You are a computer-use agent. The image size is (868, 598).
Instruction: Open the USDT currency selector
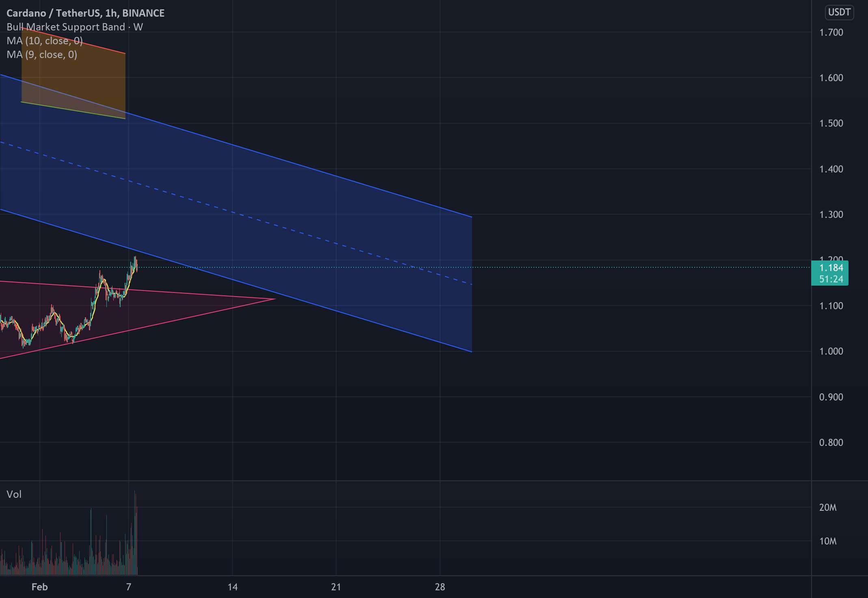point(839,12)
